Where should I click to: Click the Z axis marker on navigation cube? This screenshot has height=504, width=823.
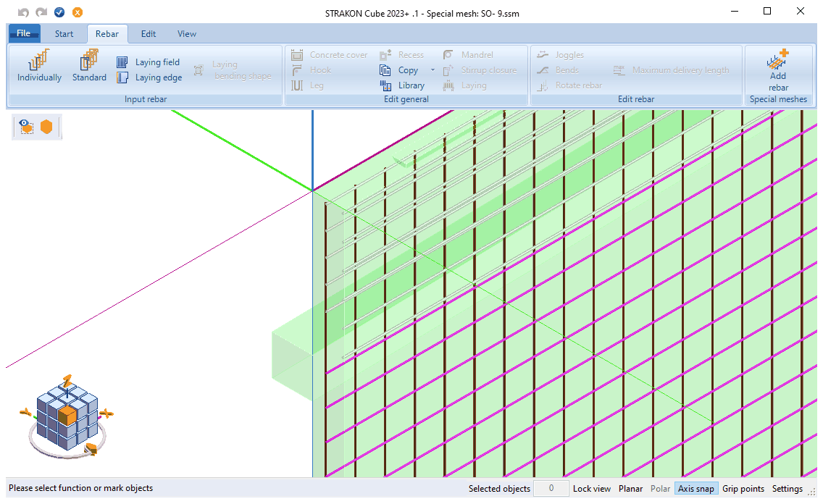tap(67, 382)
